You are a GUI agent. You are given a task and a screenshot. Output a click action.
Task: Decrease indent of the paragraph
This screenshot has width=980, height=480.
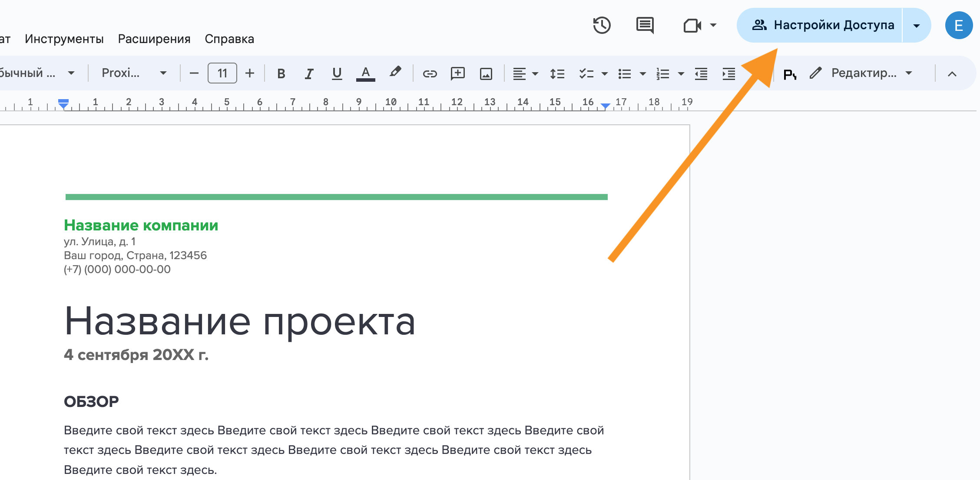click(x=701, y=73)
